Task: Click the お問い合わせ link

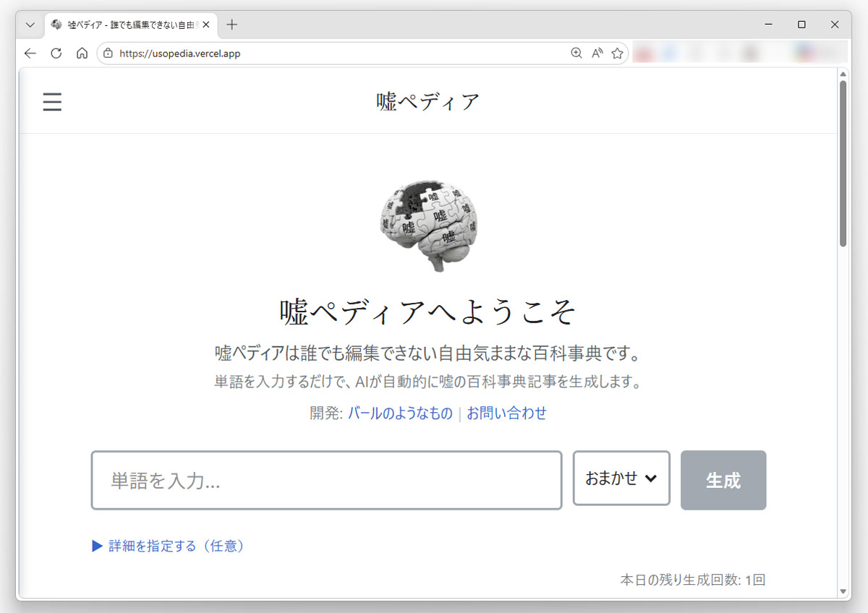Action: [x=506, y=413]
